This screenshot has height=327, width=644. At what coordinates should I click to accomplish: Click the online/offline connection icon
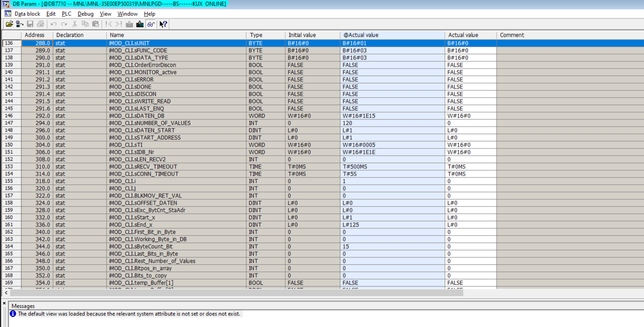coord(20,24)
